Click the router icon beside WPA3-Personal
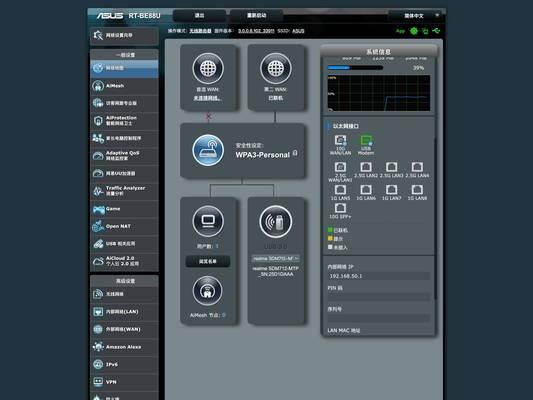 coord(208,150)
